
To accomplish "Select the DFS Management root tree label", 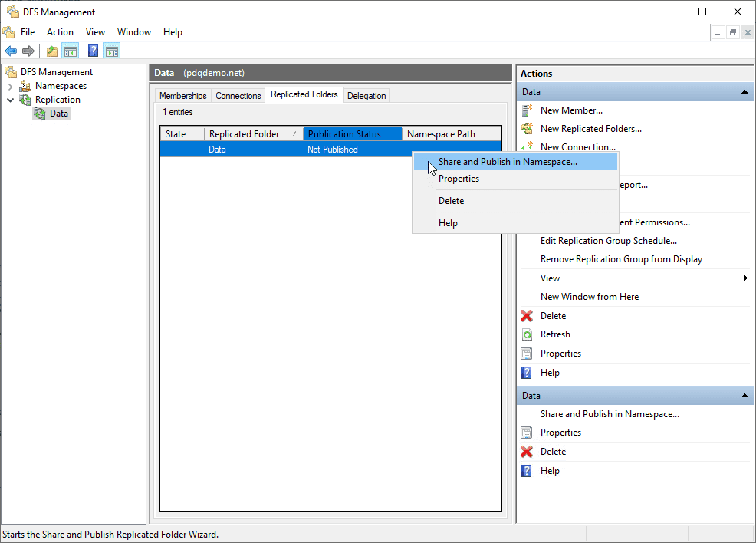I will tap(57, 72).
